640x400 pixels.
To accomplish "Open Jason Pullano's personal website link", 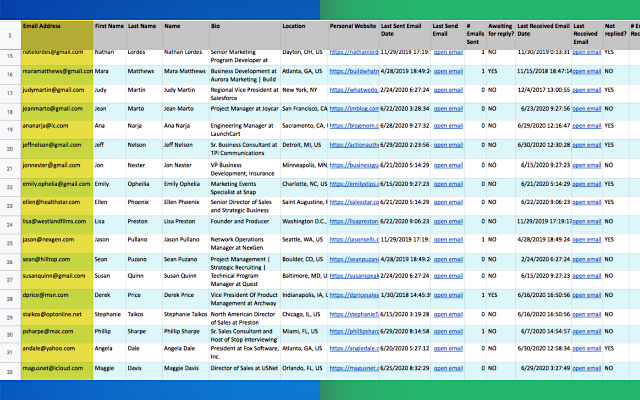I will tap(353, 240).
